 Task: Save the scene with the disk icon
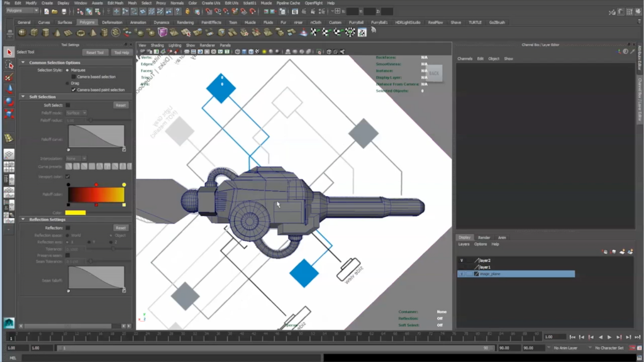[x=64, y=11]
